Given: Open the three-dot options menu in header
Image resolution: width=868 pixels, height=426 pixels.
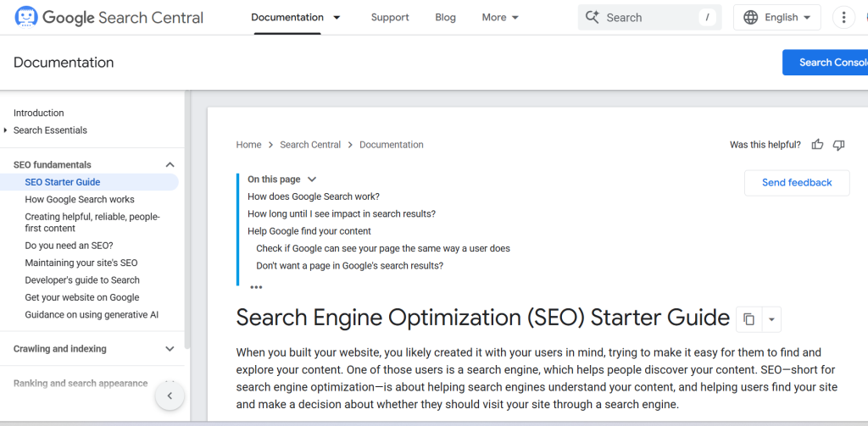Looking at the screenshot, I should [x=843, y=17].
